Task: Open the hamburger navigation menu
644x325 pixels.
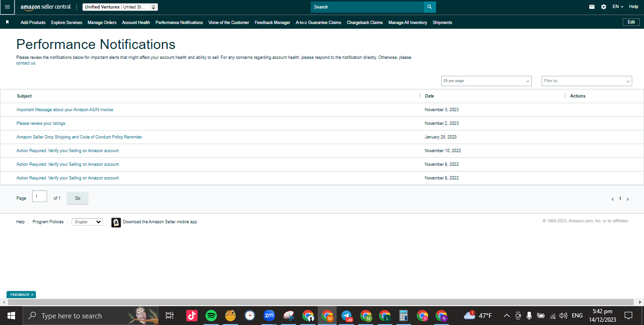Action: click(7, 7)
